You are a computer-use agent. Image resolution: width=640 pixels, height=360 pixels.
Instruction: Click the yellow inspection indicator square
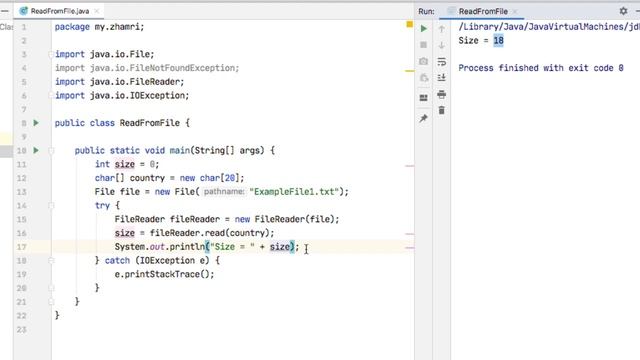(409, 24)
